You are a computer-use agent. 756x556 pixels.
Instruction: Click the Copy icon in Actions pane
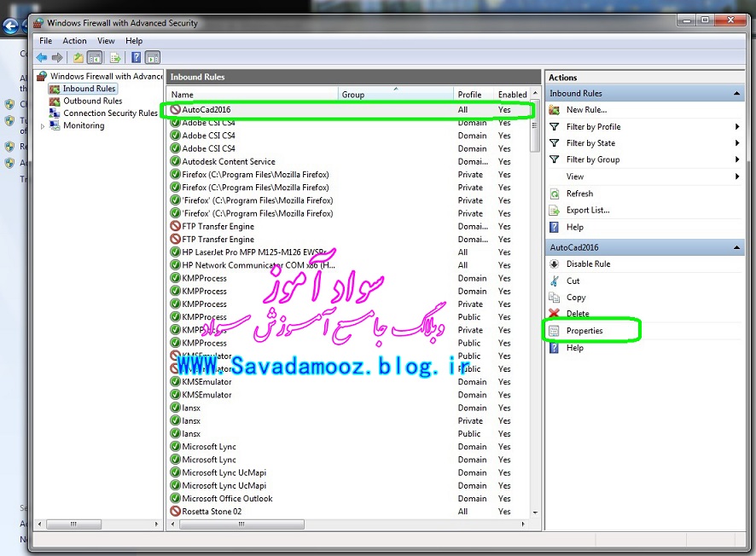[x=555, y=298]
